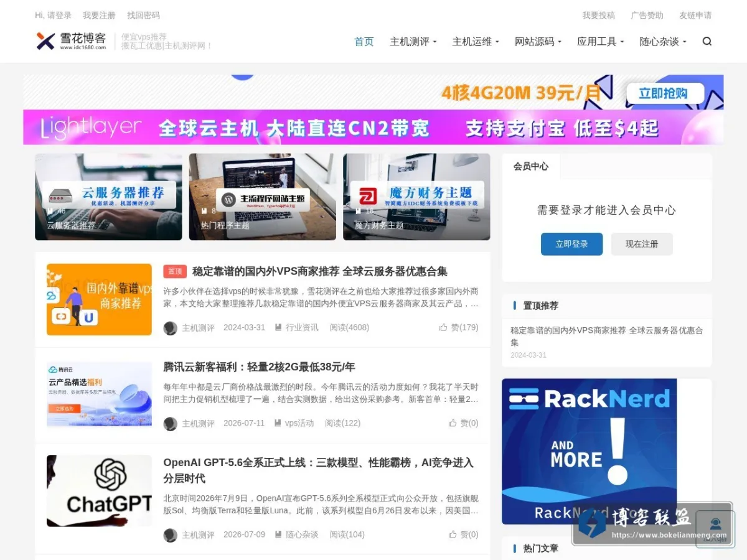Select the 会员中心 tab
Viewport: 747px width, 560px height.
tap(531, 166)
